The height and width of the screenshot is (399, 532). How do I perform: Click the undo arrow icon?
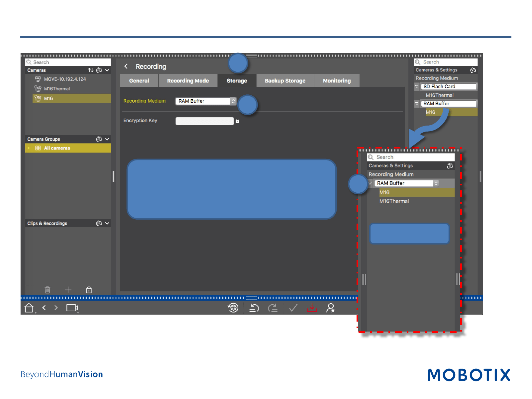click(x=254, y=308)
